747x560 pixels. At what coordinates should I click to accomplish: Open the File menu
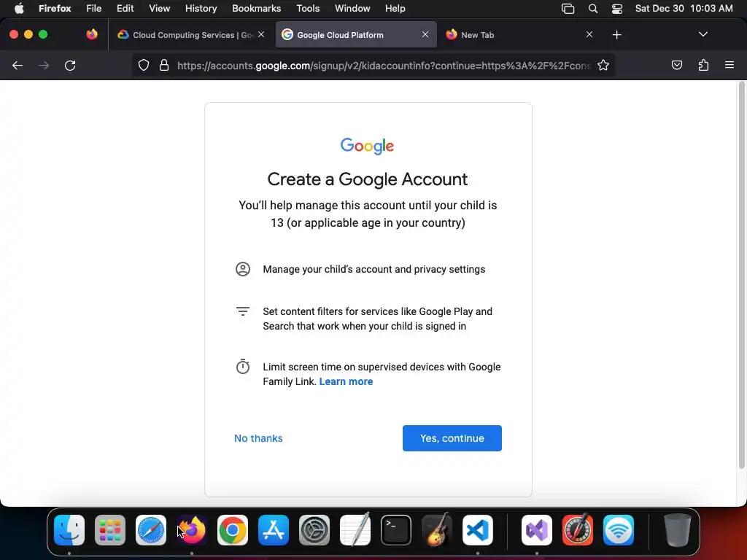(94, 8)
